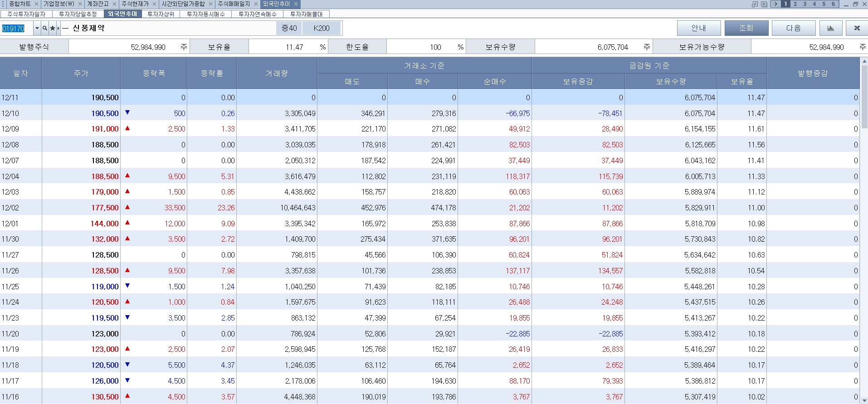This screenshot has height=404, width=868.
Task: Click the detach window icon
Action: click(755, 4)
